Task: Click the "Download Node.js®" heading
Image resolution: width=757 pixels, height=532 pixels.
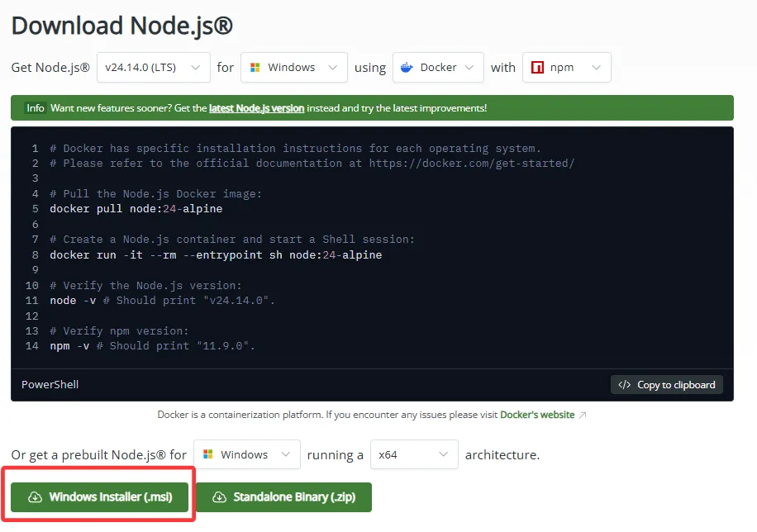Action: click(122, 26)
